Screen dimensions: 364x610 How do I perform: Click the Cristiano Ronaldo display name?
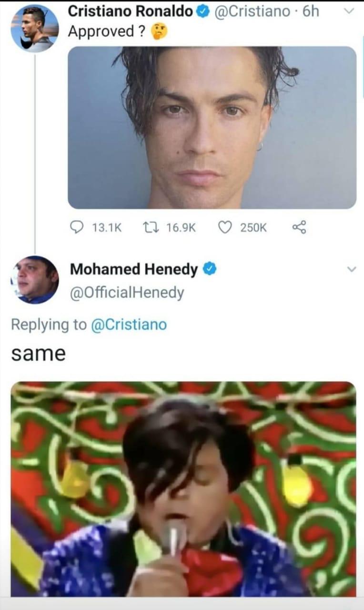tap(130, 11)
